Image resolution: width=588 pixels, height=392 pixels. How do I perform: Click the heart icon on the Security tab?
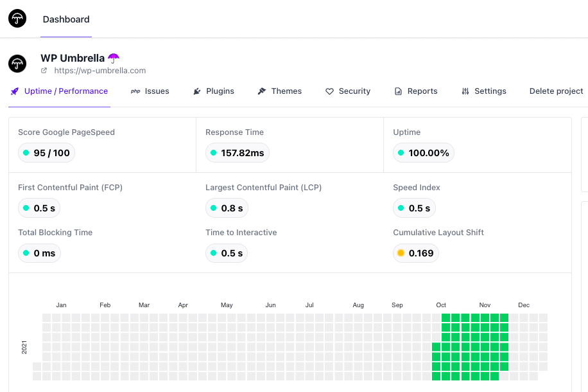point(329,91)
